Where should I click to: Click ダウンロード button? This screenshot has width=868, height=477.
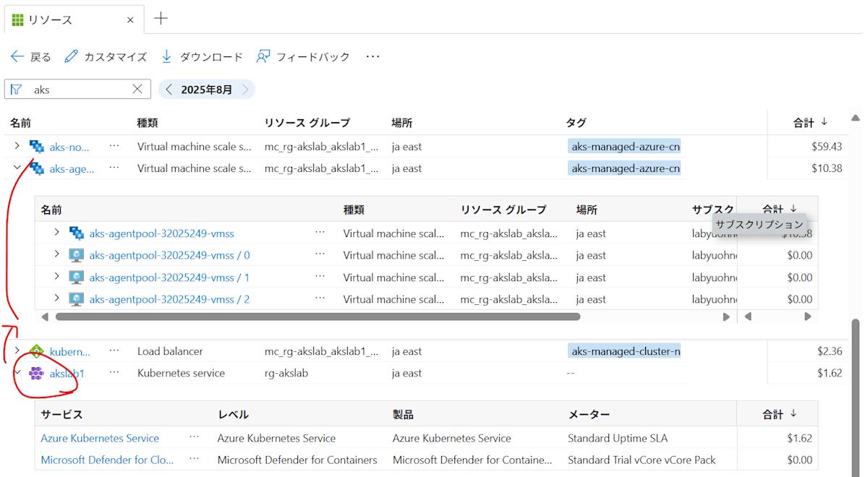(x=202, y=56)
